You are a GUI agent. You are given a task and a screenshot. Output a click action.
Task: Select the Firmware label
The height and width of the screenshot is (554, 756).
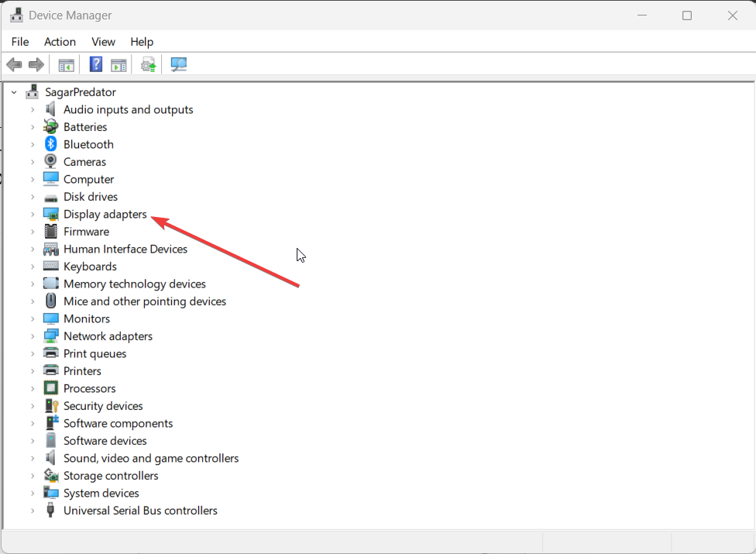[86, 232]
